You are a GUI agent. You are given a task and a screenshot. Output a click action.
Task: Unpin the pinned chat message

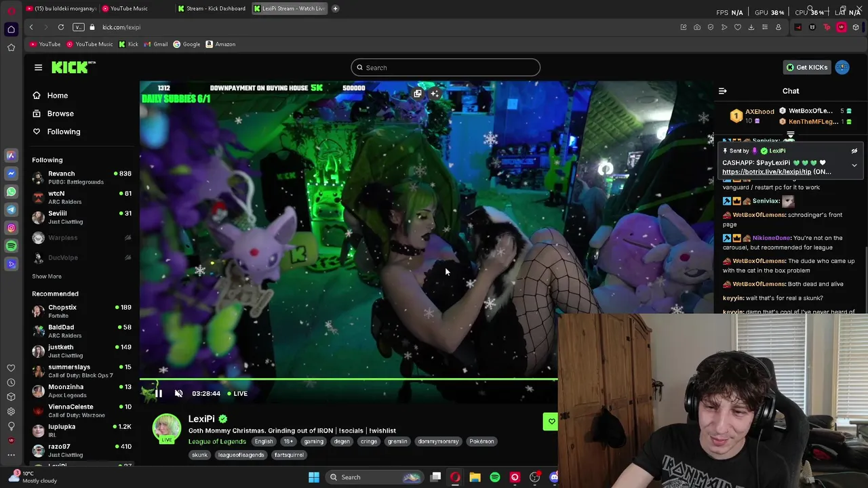854,151
